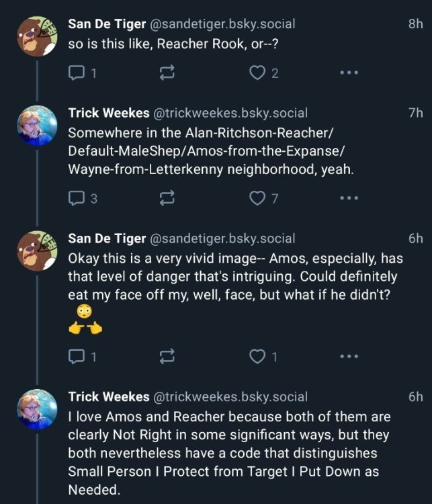Open the "I love Amos and Reacher" post

tap(228, 454)
